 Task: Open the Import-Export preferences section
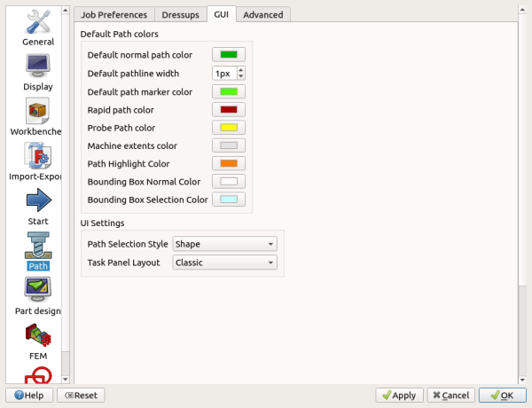click(x=35, y=162)
